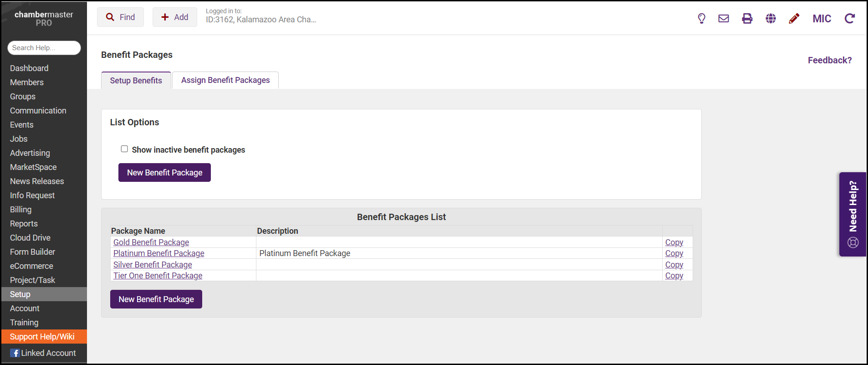868x365 pixels.
Task: Switch to Assign Benefit Packages tab
Action: pyautogui.click(x=225, y=80)
